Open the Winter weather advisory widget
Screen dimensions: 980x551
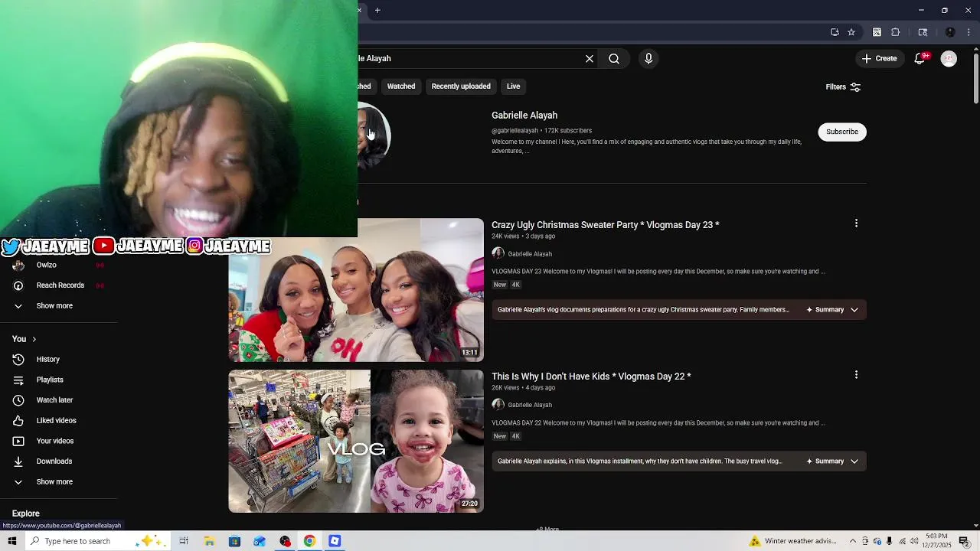(793, 541)
